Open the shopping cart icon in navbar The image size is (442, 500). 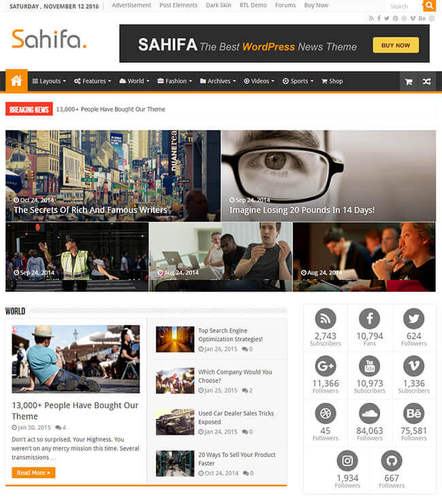click(x=409, y=81)
